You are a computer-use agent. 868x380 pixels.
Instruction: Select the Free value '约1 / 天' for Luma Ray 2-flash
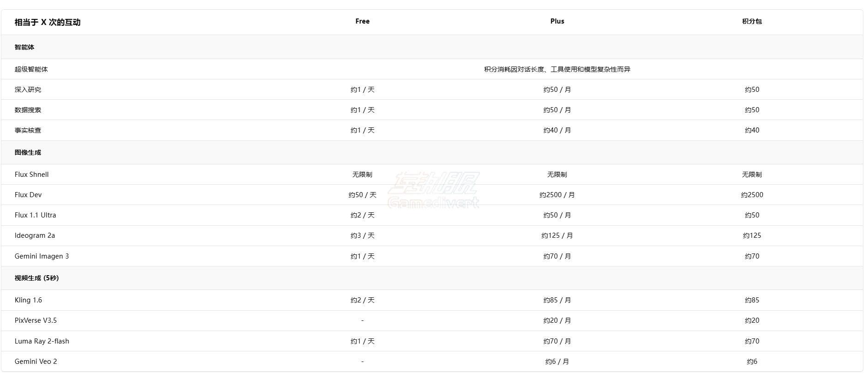[362, 341]
